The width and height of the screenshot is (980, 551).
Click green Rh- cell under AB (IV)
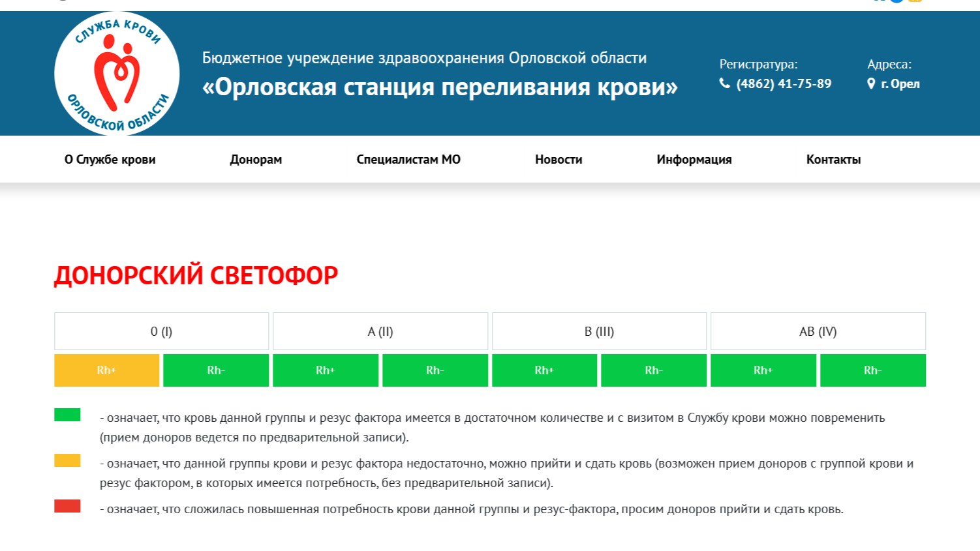coord(873,370)
